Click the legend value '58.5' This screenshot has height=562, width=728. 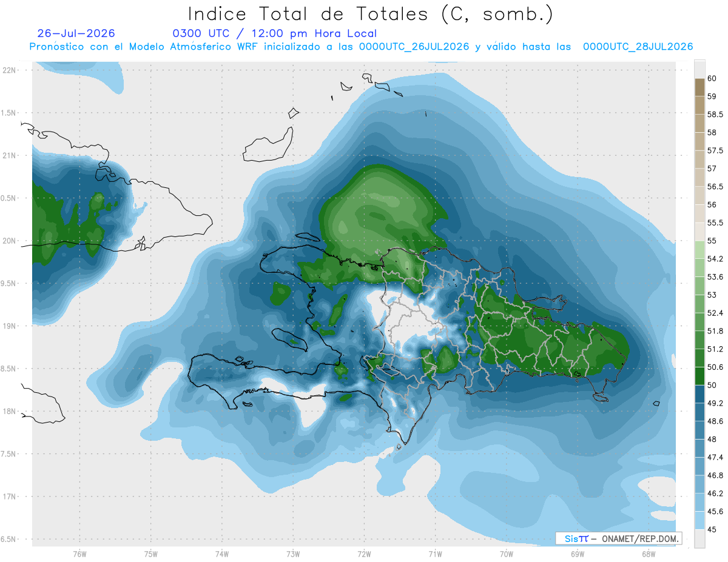pyautogui.click(x=715, y=115)
